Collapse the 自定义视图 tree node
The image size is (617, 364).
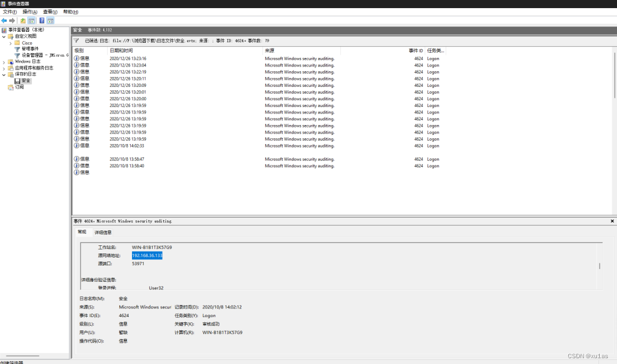pyautogui.click(x=4, y=36)
